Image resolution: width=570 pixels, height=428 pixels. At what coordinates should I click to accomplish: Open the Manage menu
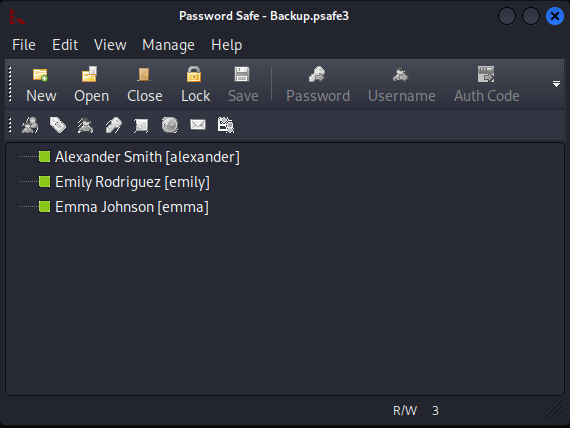tap(168, 45)
